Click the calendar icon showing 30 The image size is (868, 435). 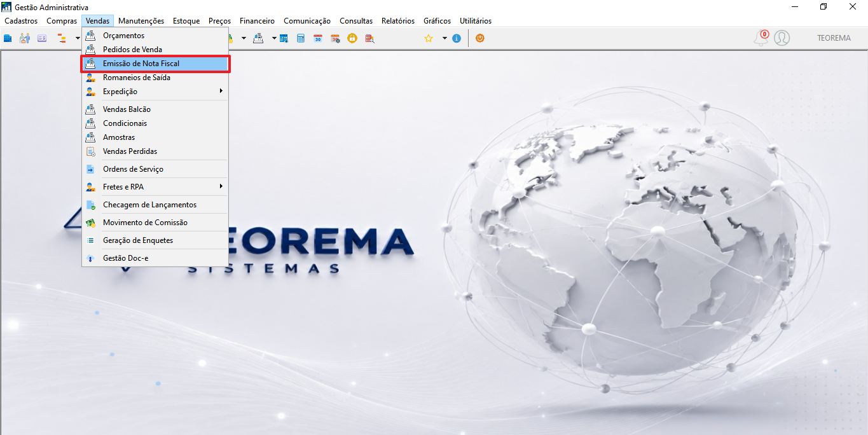point(318,39)
